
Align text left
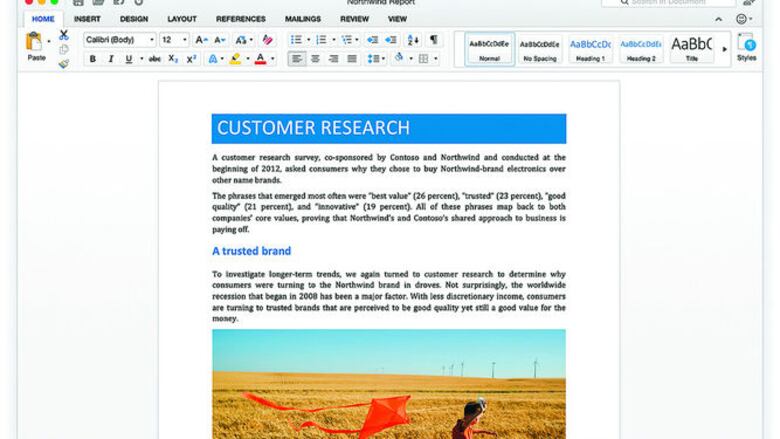297,59
